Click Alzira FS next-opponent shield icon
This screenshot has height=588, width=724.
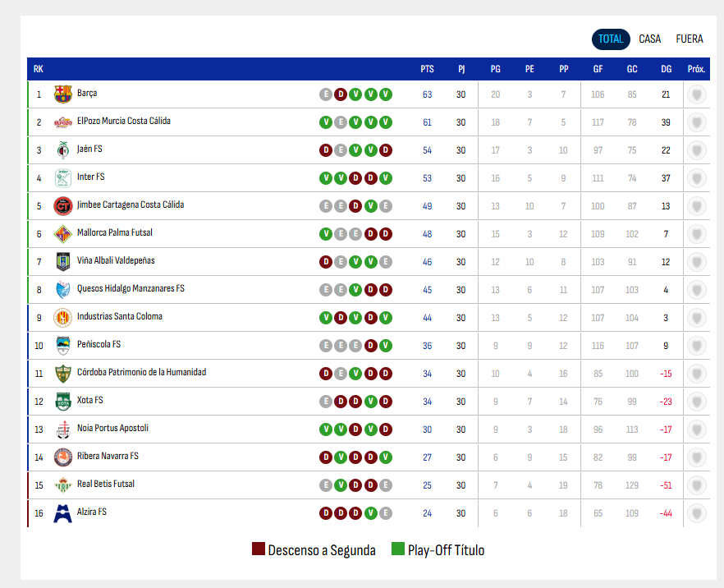[697, 513]
